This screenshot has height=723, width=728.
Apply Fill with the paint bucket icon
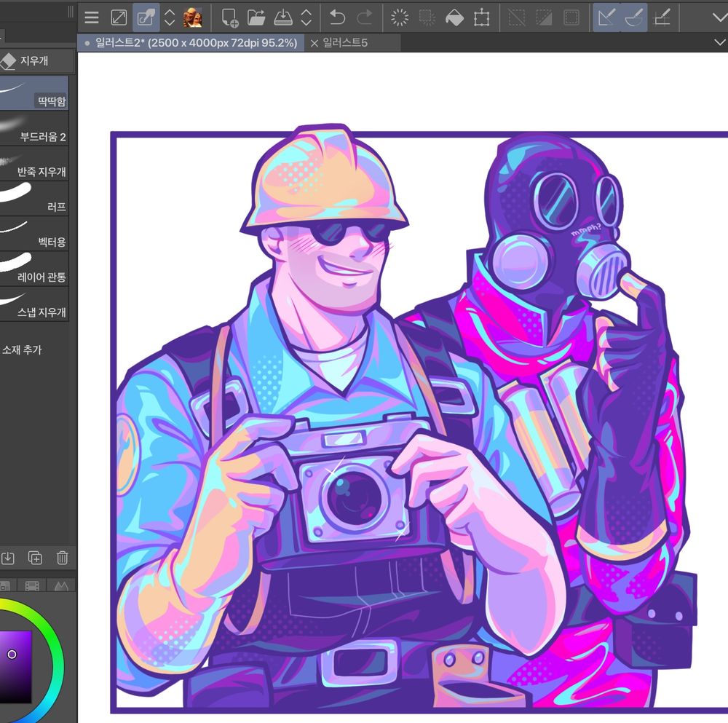[x=454, y=17]
